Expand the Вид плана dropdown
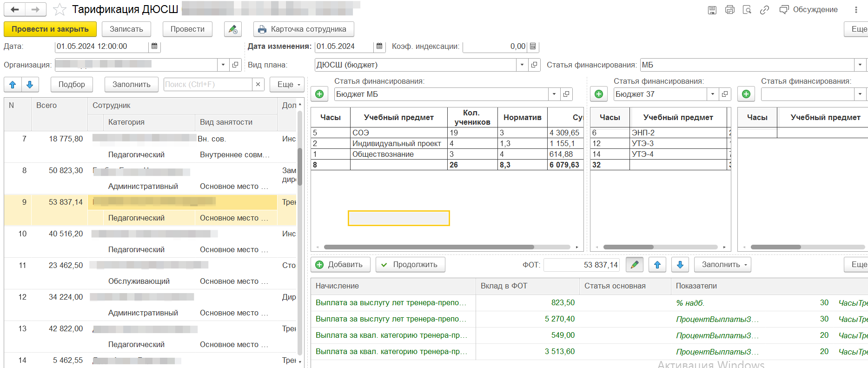Viewport: 868px width, 368px height. (522, 65)
